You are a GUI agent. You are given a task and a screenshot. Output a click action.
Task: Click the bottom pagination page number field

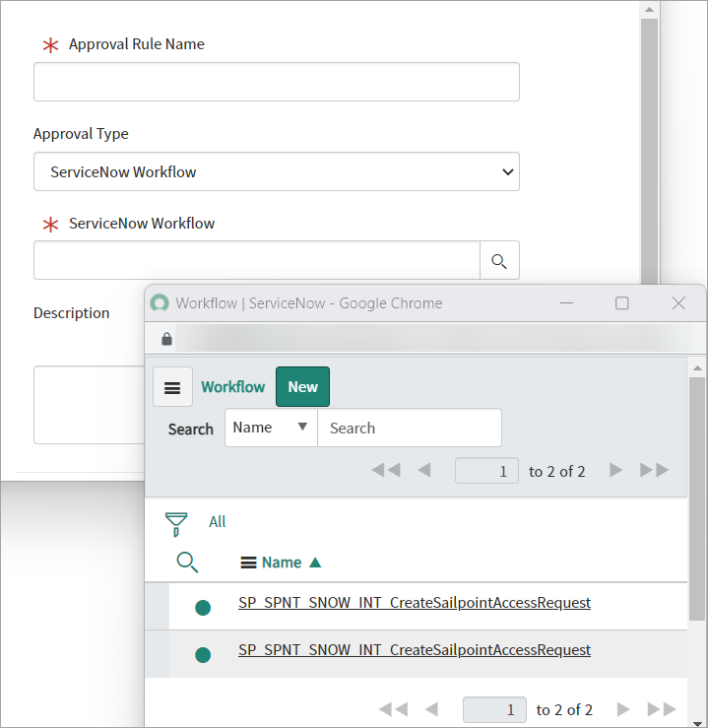coord(494,709)
